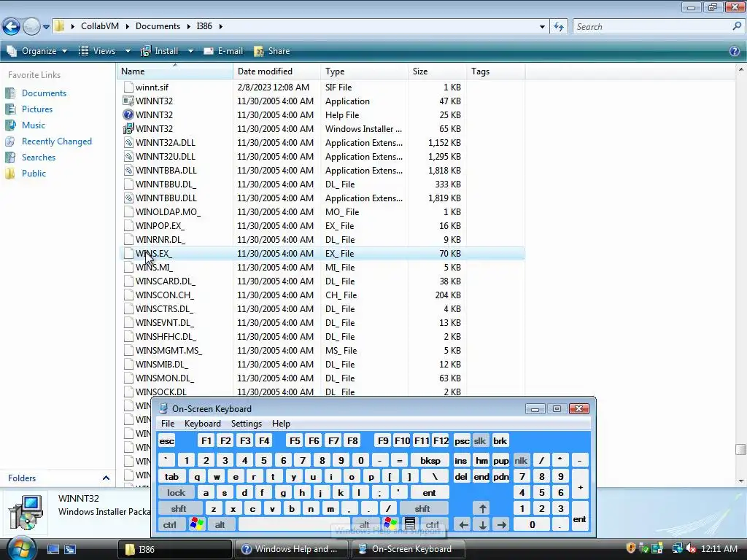Open the Keyboard menu of On-Screen Keyboard
Screen dimensions: 747x560
[203, 424]
